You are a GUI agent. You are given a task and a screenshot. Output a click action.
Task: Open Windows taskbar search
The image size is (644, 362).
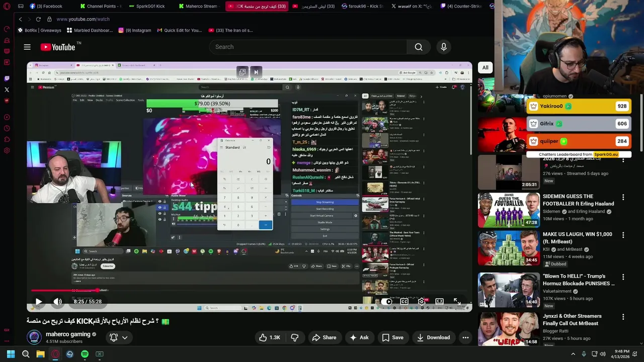point(26,354)
